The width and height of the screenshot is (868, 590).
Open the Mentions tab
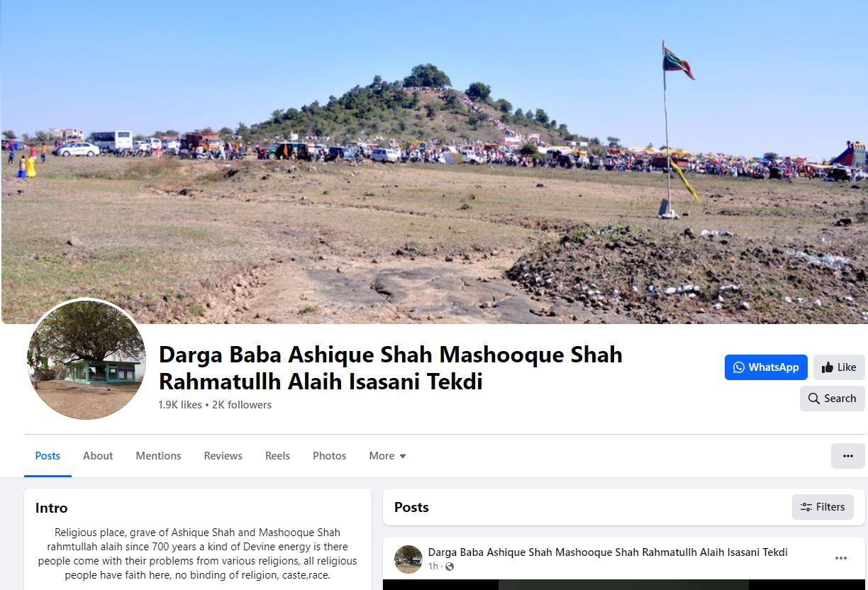pos(158,456)
